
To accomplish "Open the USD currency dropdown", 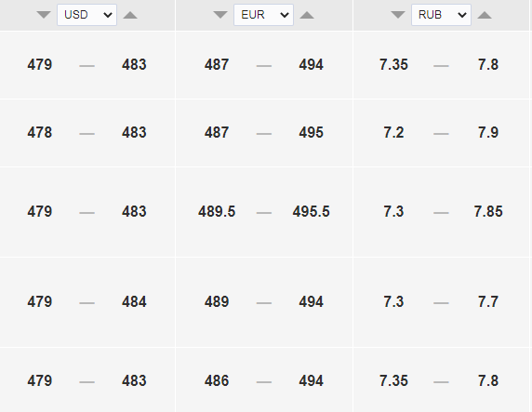I will pos(86,15).
